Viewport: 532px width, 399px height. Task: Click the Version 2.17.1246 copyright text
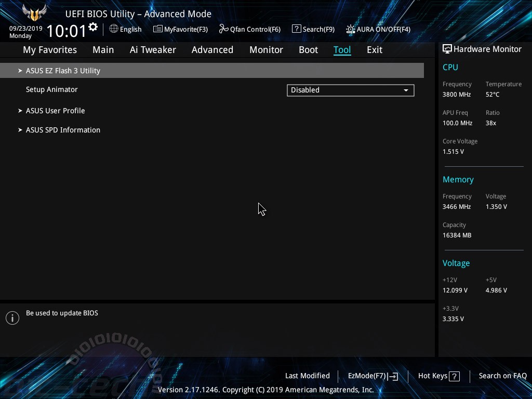(x=265, y=390)
